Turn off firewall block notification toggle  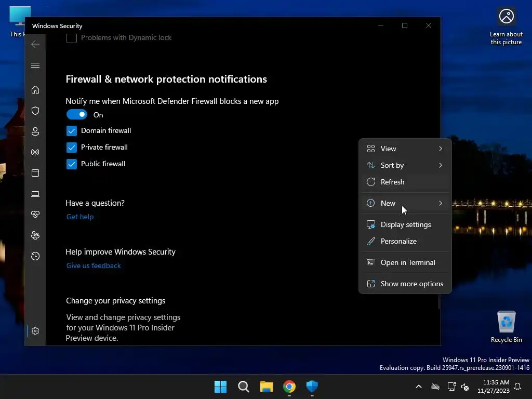(x=77, y=115)
